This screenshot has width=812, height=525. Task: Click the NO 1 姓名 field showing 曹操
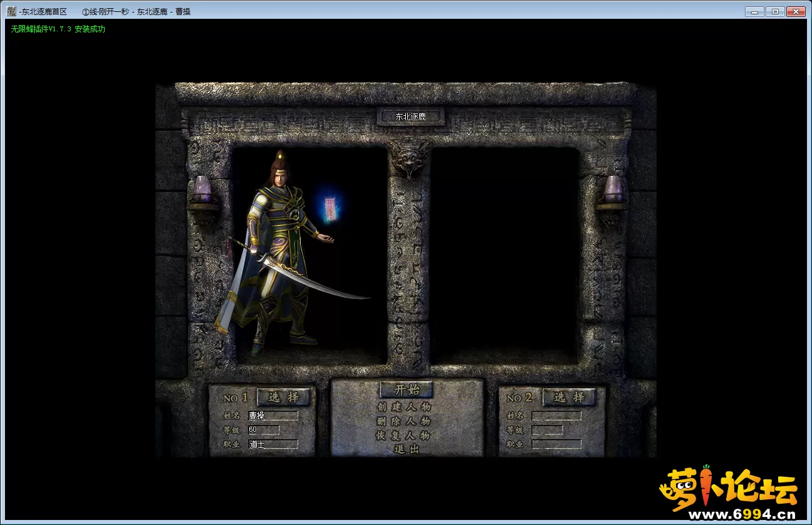[273, 415]
